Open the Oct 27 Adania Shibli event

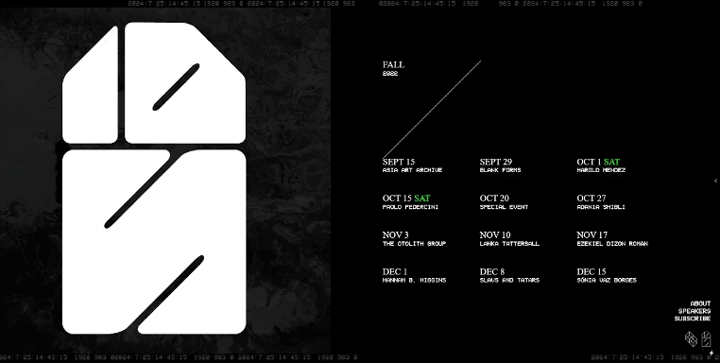click(601, 202)
